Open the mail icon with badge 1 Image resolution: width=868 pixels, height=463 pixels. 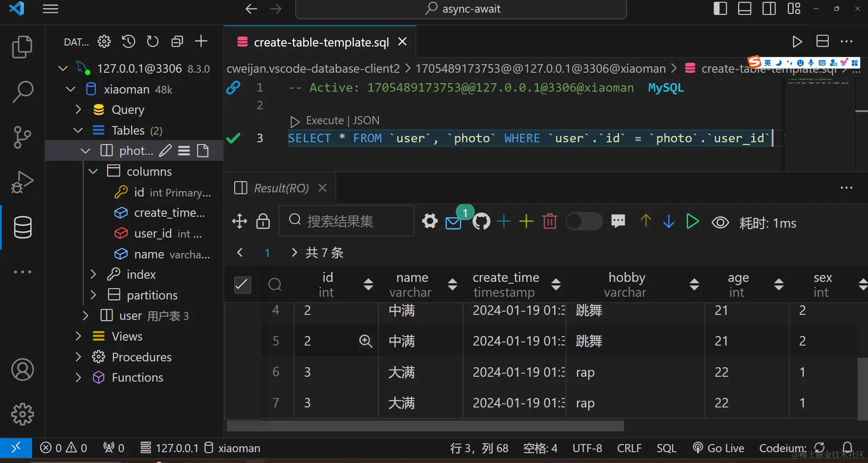pos(453,223)
